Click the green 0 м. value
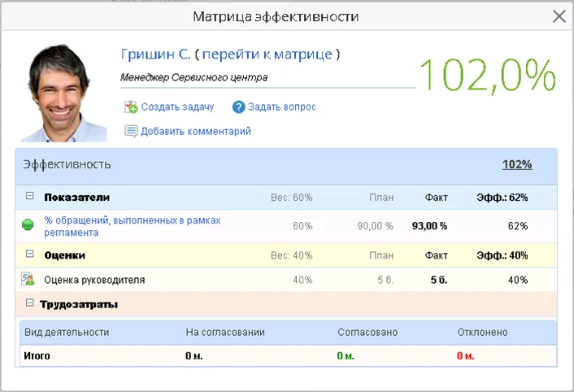This screenshot has height=392, width=574. [346, 355]
